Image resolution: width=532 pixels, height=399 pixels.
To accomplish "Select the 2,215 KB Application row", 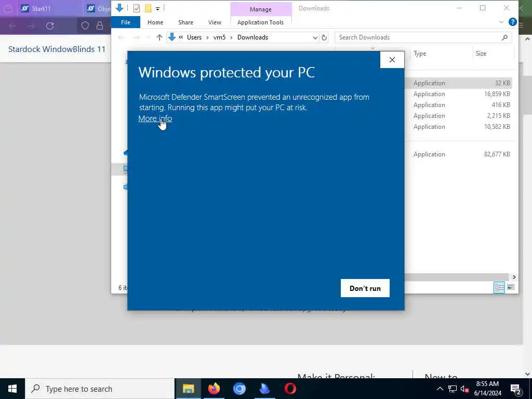I will pyautogui.click(x=459, y=116).
